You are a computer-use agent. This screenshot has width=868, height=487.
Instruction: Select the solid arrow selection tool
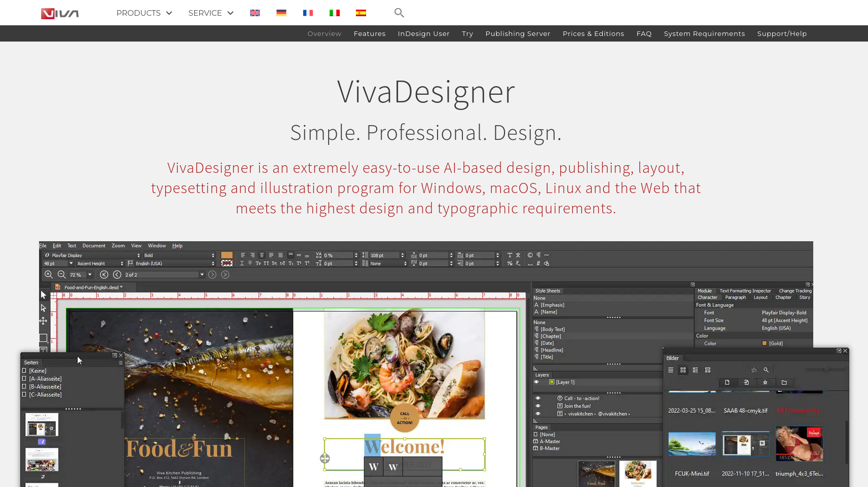43,295
